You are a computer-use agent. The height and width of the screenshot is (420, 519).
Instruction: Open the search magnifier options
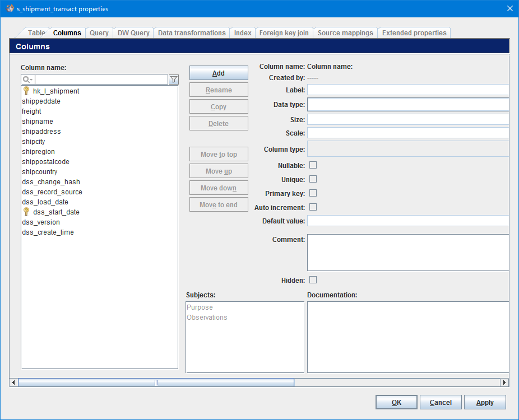pos(27,80)
